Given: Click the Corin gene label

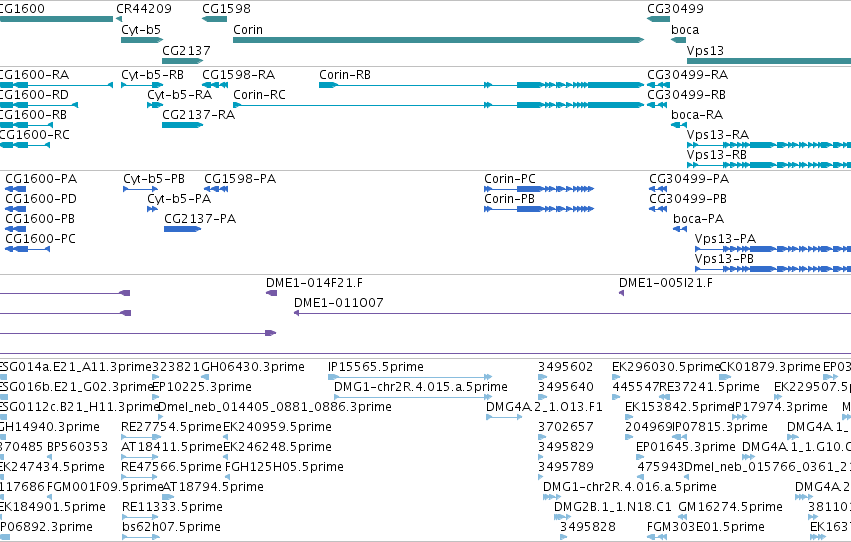Looking at the screenshot, I should click(248, 30).
